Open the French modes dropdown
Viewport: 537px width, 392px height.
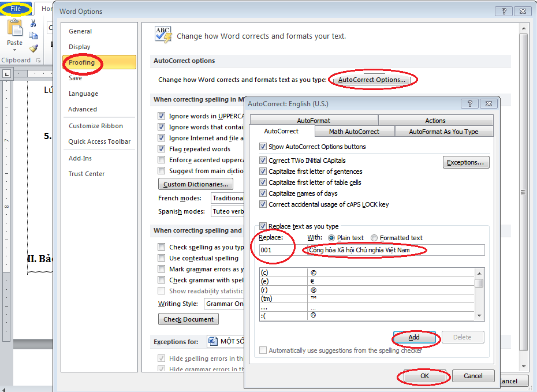click(x=227, y=198)
